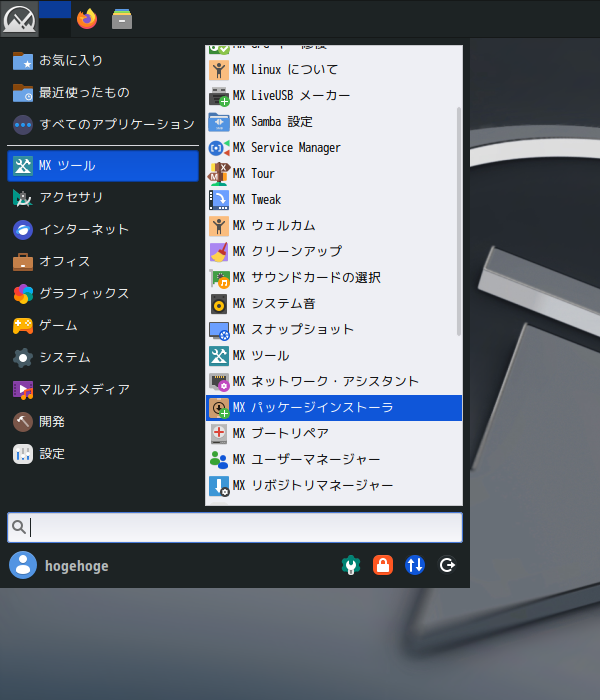The height and width of the screenshot is (700, 600).
Task: Click the MX Linux Whisker menu button
Action: coord(19,19)
